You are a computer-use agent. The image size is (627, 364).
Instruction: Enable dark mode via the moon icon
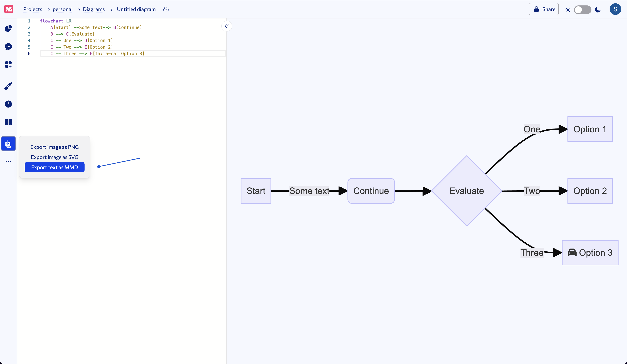coord(598,9)
